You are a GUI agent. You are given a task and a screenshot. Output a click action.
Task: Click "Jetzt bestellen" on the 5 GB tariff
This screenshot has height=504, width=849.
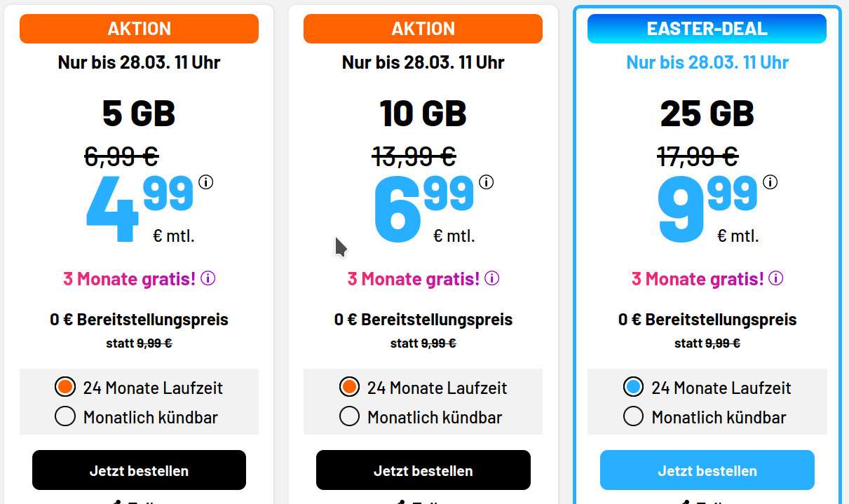click(138, 470)
